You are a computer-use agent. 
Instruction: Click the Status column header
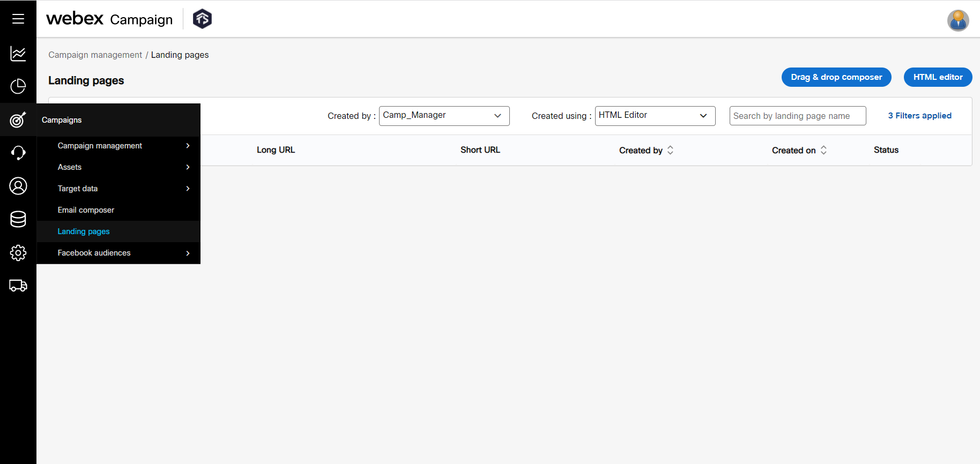point(886,150)
